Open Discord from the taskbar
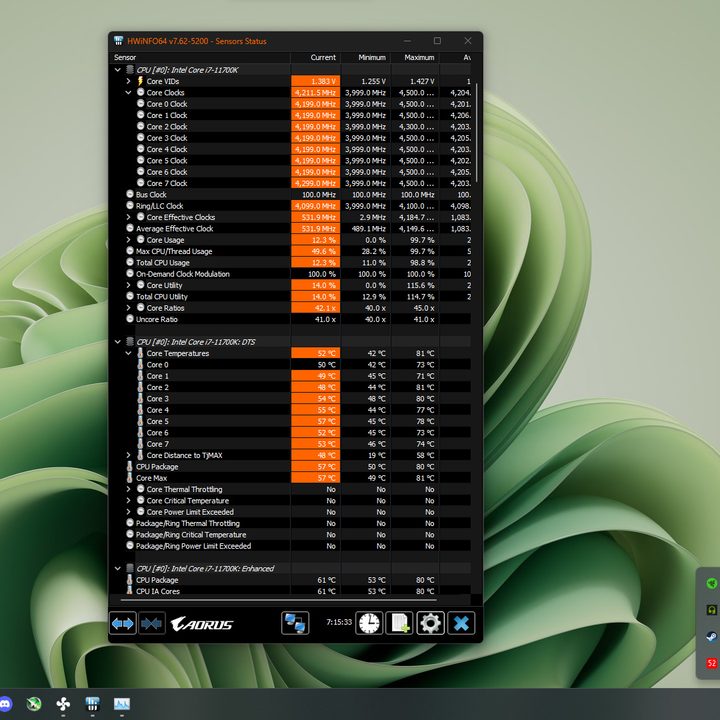The width and height of the screenshot is (720, 720). pyautogui.click(x=6, y=703)
